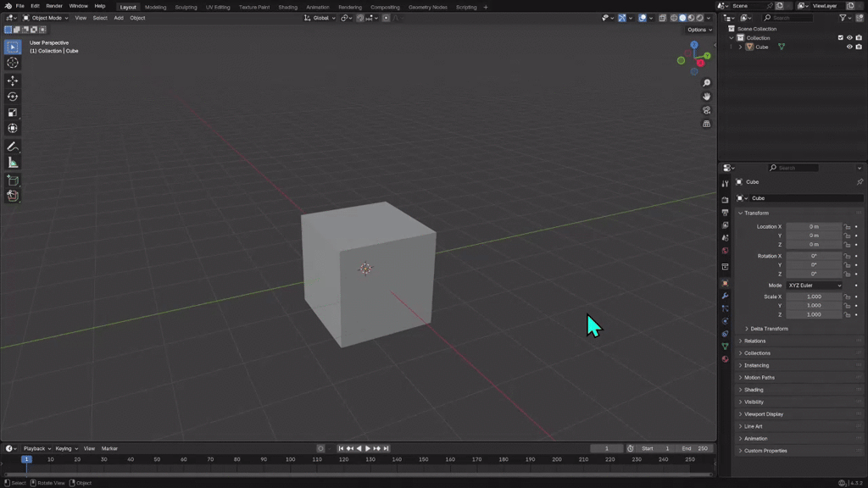The image size is (868, 488).
Task: Pick the Annotate pencil tool
Action: (x=13, y=147)
